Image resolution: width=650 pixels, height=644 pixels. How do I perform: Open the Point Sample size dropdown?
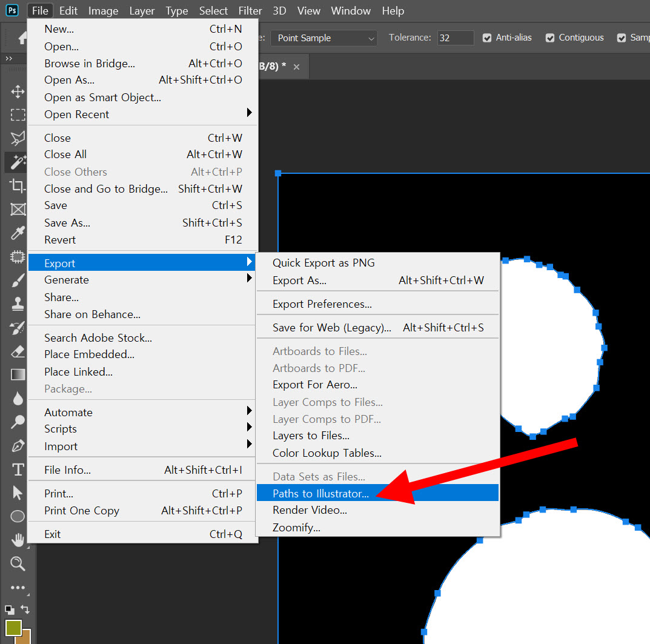(323, 38)
